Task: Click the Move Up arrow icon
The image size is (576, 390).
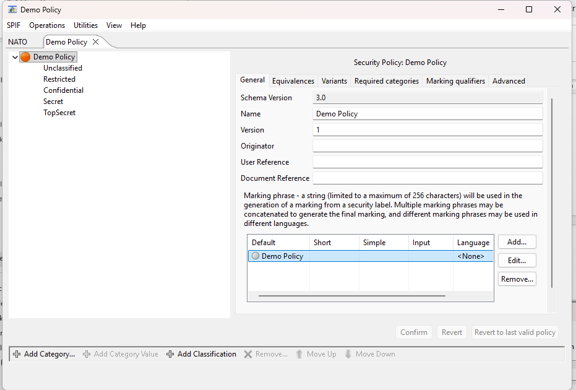Action: point(299,354)
